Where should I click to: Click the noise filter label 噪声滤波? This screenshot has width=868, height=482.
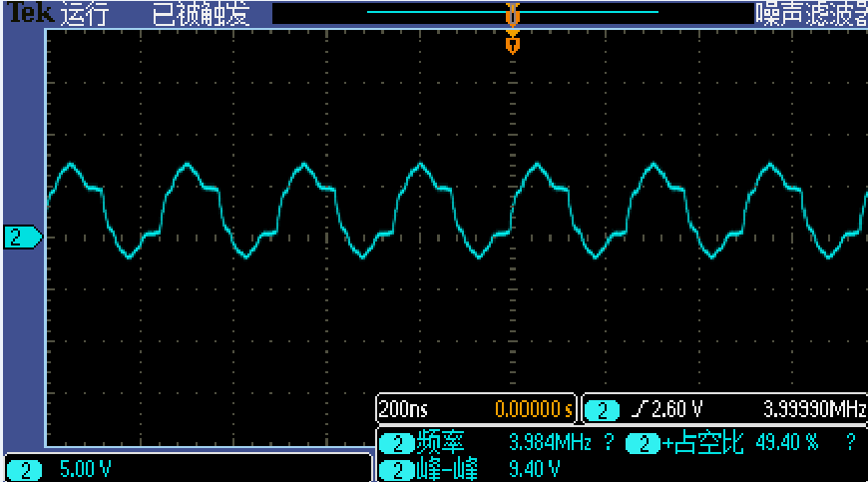click(x=811, y=13)
